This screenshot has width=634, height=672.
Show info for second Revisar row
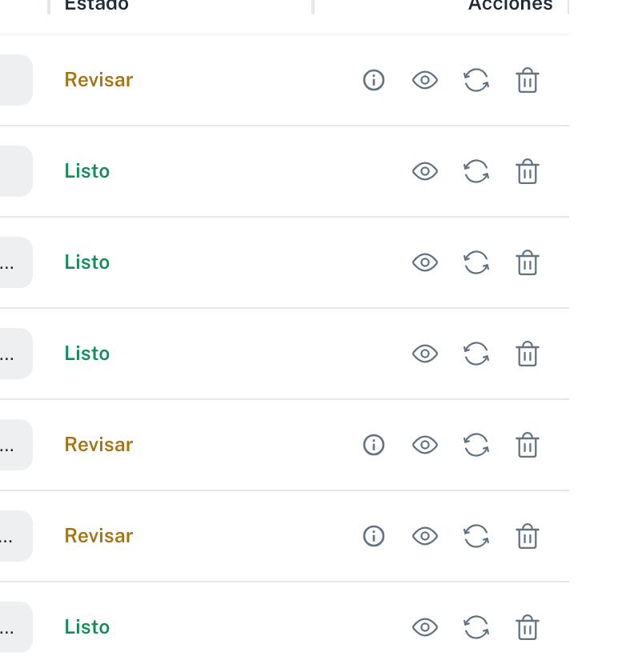(374, 445)
